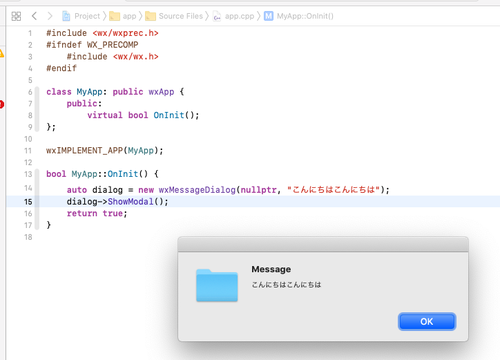Open the Source Files breadcrumb item
The image size is (500, 360).
point(181,16)
